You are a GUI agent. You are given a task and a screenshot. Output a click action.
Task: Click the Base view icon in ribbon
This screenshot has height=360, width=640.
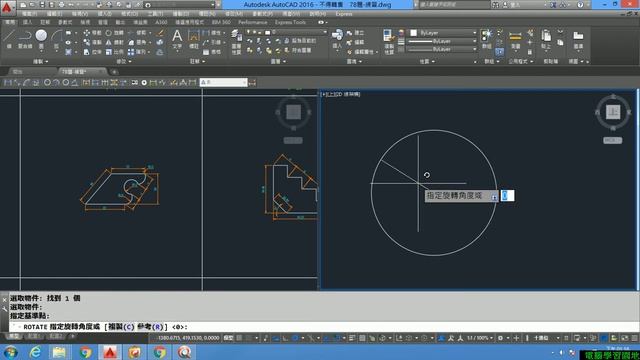click(x=578, y=40)
